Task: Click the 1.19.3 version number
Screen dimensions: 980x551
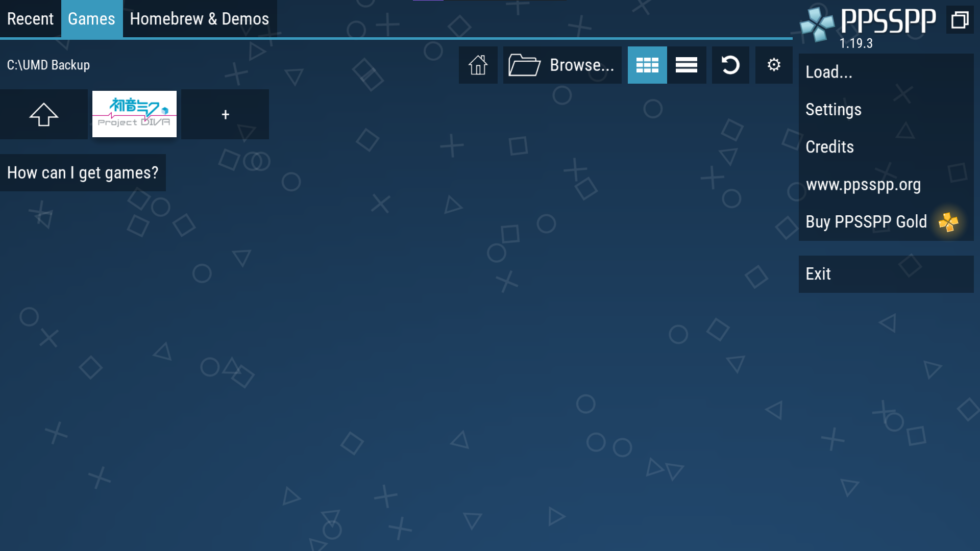Action: [856, 43]
